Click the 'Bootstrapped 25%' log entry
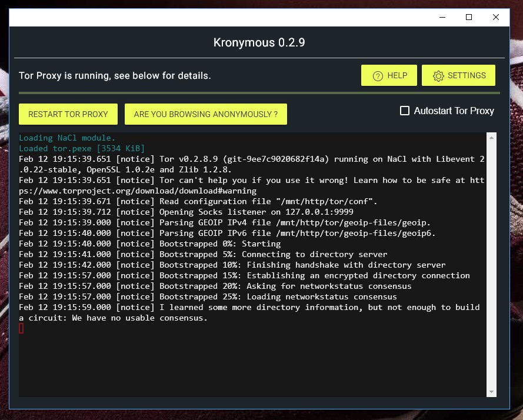 pyautogui.click(x=208, y=296)
